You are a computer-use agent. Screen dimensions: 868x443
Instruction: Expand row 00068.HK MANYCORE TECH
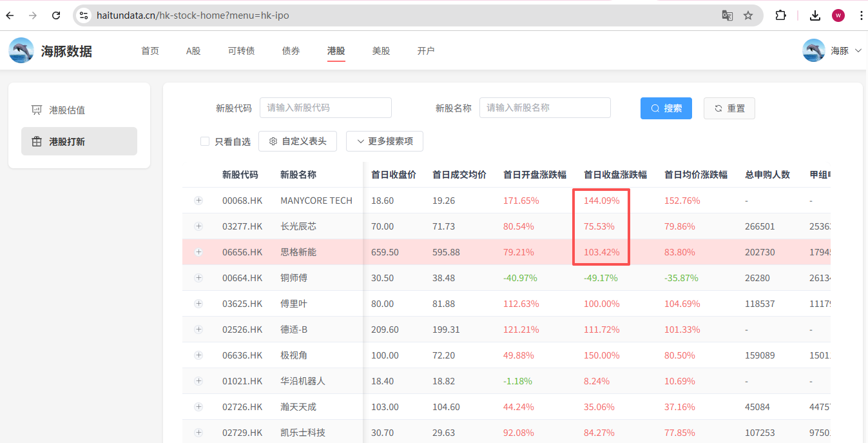198,201
